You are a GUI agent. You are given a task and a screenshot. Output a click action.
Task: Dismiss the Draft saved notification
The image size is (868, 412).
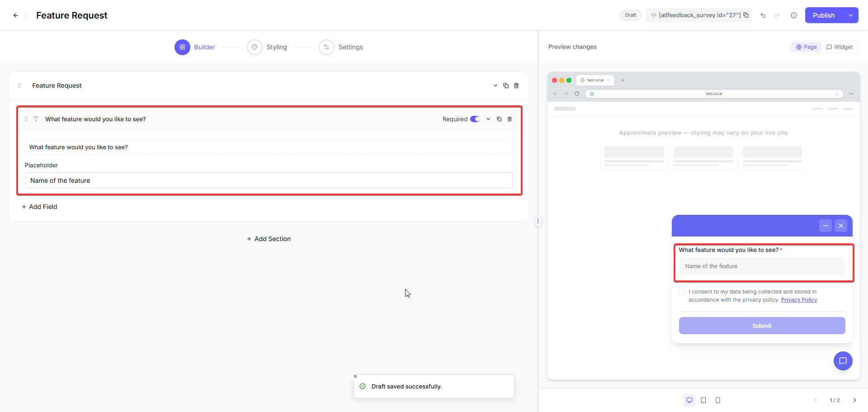click(355, 376)
